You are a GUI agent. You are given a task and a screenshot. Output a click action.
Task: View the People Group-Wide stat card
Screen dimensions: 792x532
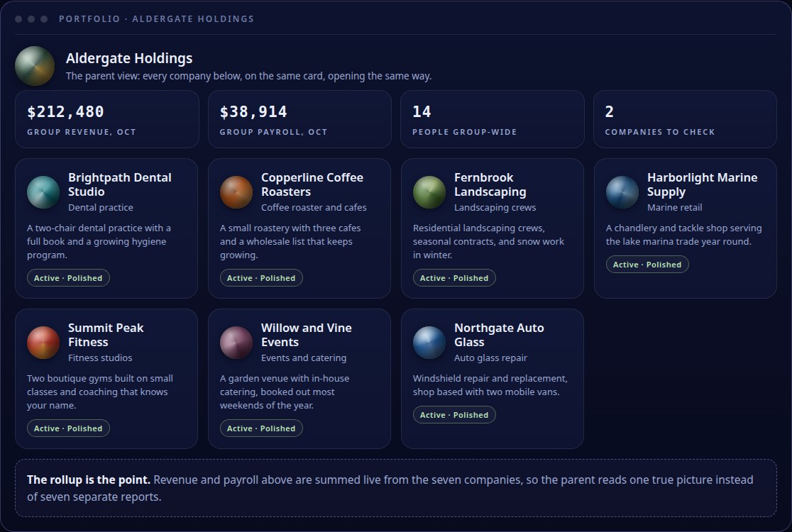(x=493, y=119)
